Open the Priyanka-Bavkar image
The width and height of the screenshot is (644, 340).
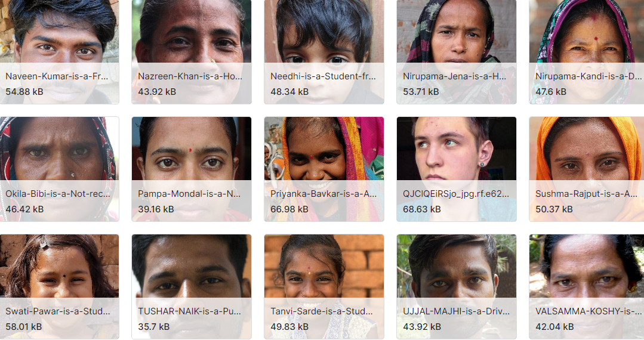click(324, 169)
